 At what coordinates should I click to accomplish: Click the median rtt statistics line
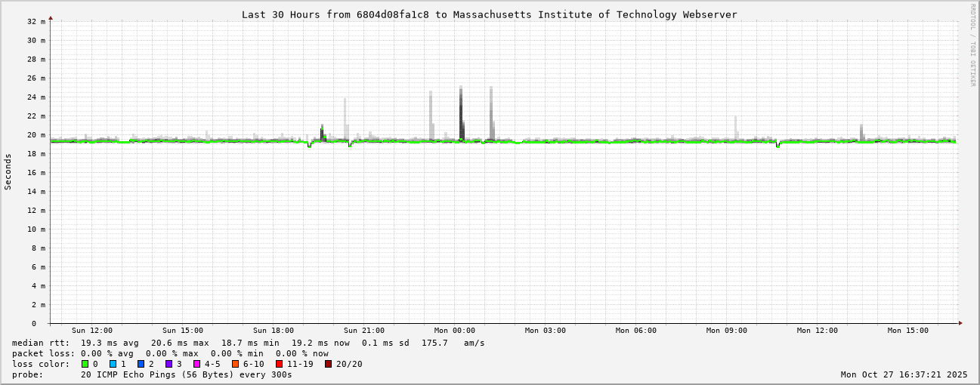[248, 343]
